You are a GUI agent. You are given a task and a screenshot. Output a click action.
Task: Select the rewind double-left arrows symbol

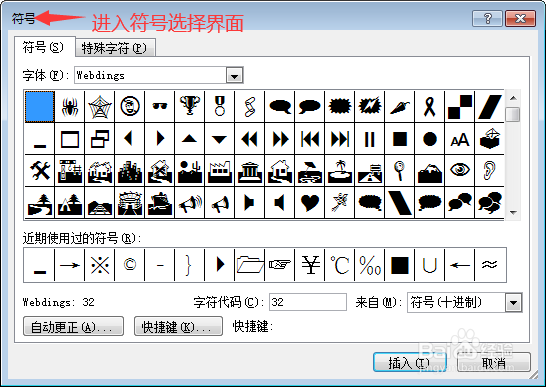(249, 139)
